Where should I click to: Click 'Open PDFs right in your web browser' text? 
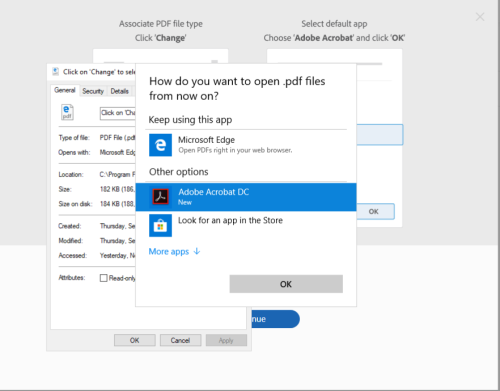pos(235,150)
